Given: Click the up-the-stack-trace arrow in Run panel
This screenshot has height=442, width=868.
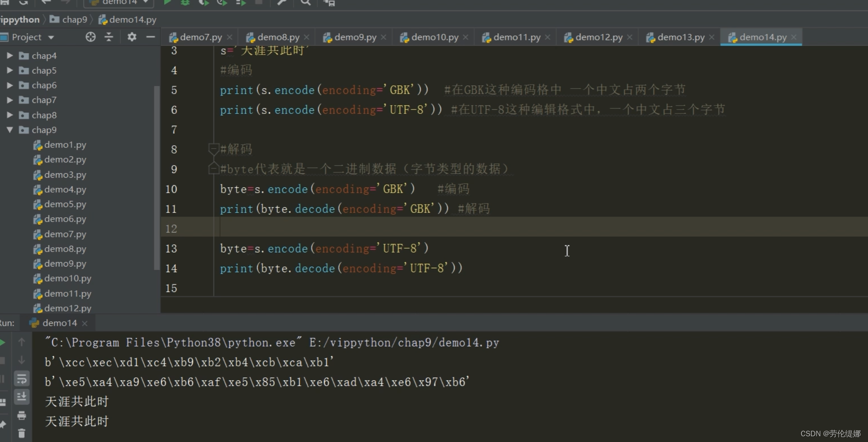Looking at the screenshot, I should point(21,342).
